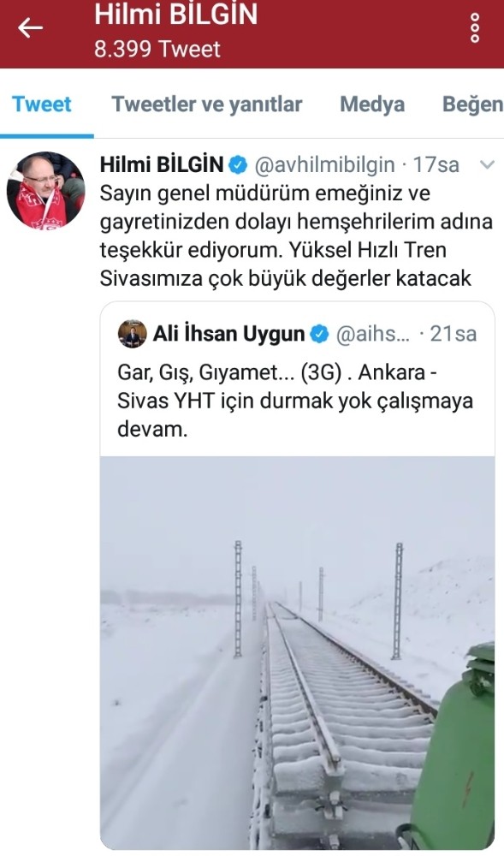Click the tweet text thanking genel müdürüm

pos(295,236)
